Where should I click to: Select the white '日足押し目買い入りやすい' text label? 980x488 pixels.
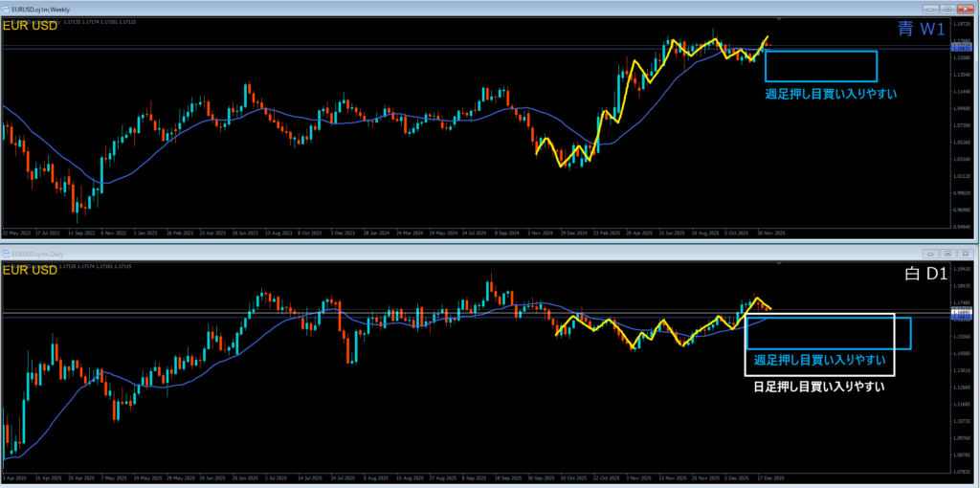click(818, 388)
